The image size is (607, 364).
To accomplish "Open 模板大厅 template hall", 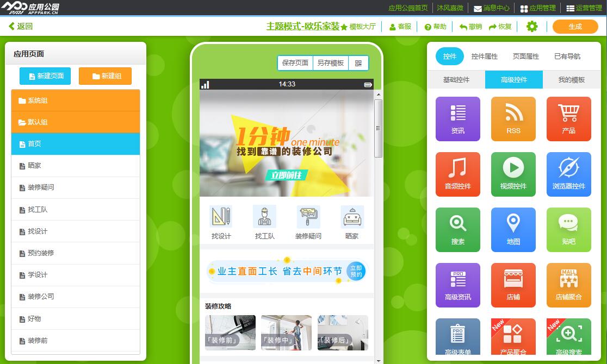I will click(x=358, y=27).
